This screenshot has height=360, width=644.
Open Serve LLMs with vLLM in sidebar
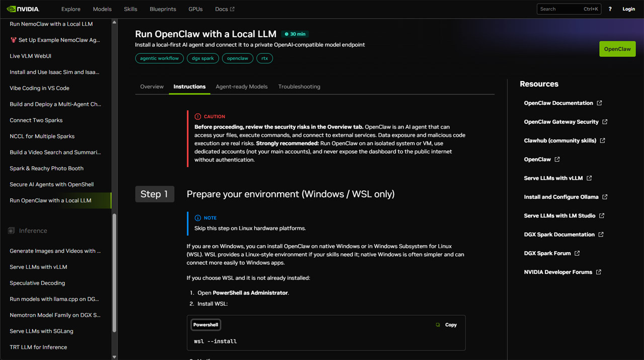pyautogui.click(x=38, y=267)
